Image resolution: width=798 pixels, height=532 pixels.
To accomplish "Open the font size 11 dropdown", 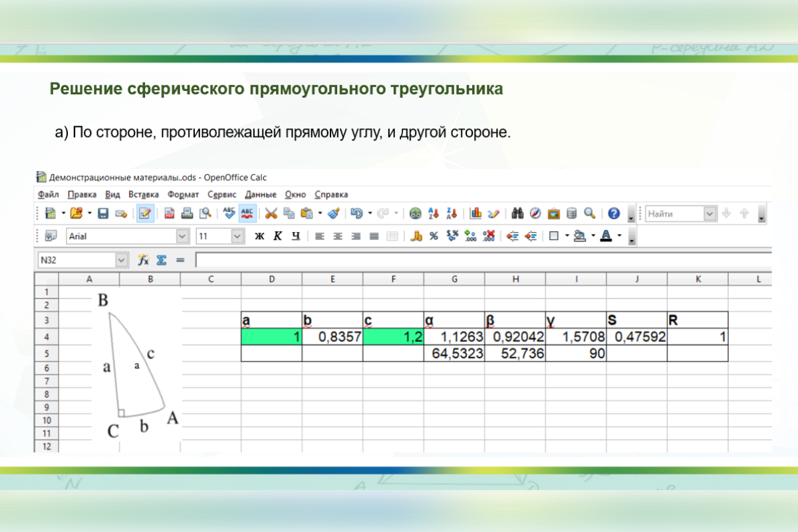I will (x=237, y=236).
